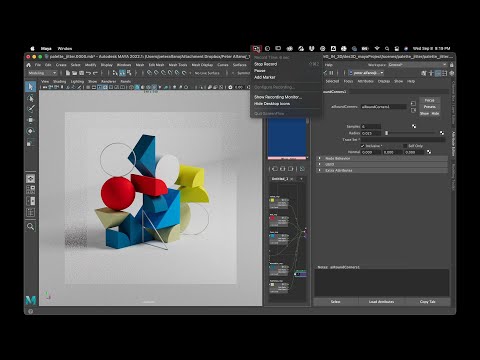Viewport: 480px width, 360px height.
Task: Activate the Scale tool in toolbox
Action: point(30,143)
